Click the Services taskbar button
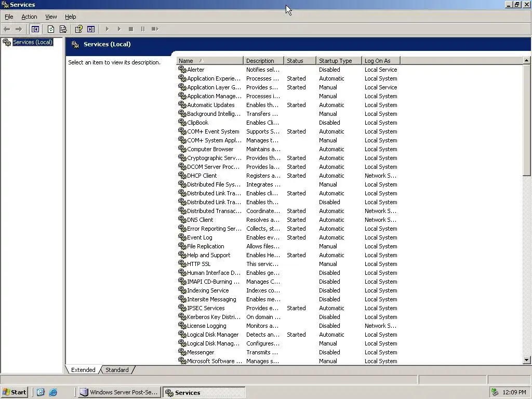 pyautogui.click(x=204, y=392)
